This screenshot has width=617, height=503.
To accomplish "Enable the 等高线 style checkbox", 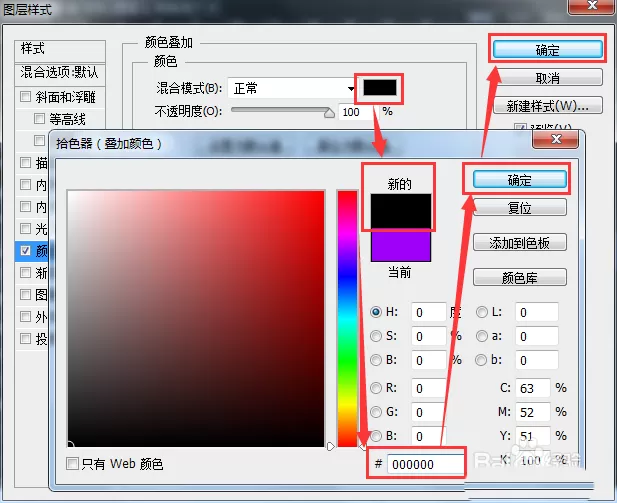I will pyautogui.click(x=39, y=118).
